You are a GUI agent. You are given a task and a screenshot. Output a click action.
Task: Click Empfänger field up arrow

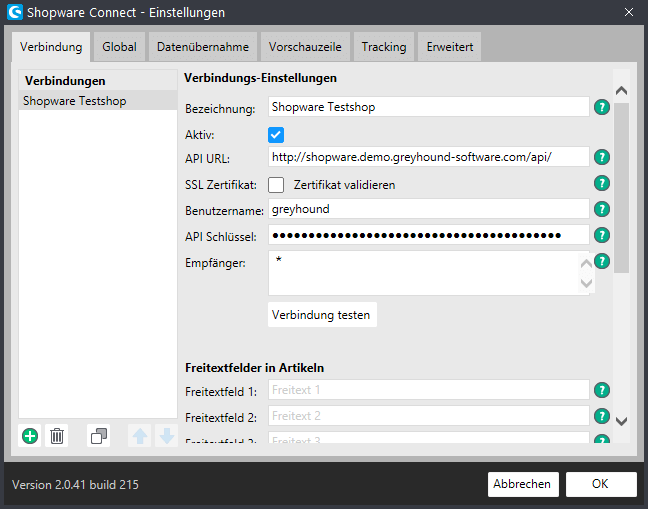pyautogui.click(x=586, y=263)
